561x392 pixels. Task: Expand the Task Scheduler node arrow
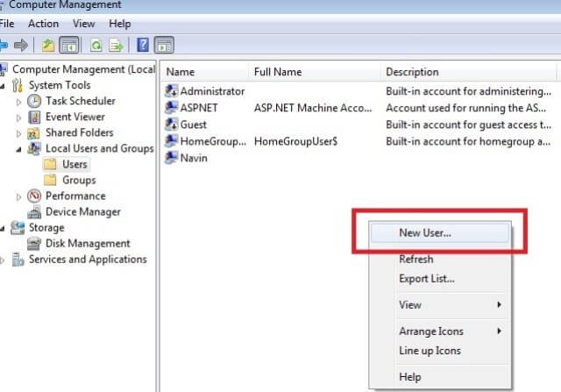tap(18, 102)
